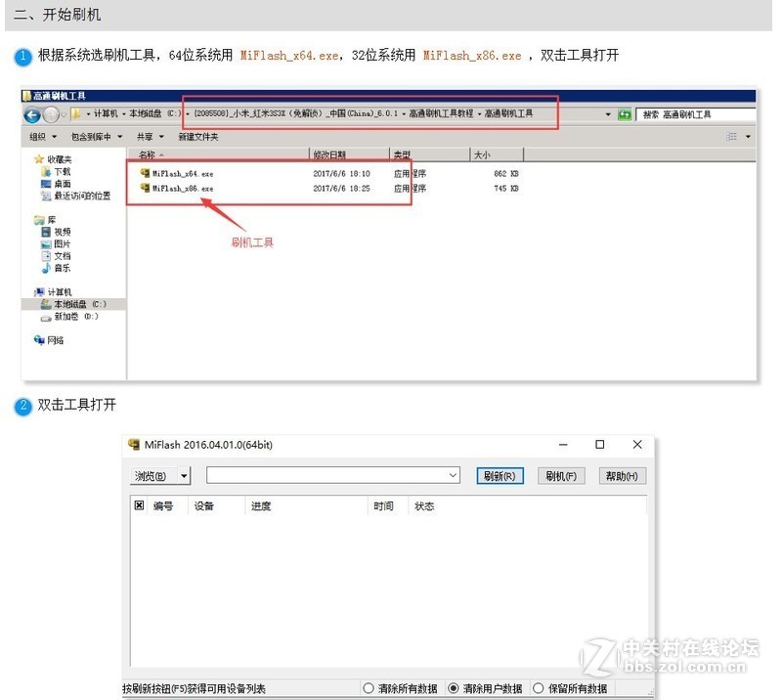This screenshot has width=782, height=700.
Task: Click the back navigation arrow in Explorer
Action: 32,113
